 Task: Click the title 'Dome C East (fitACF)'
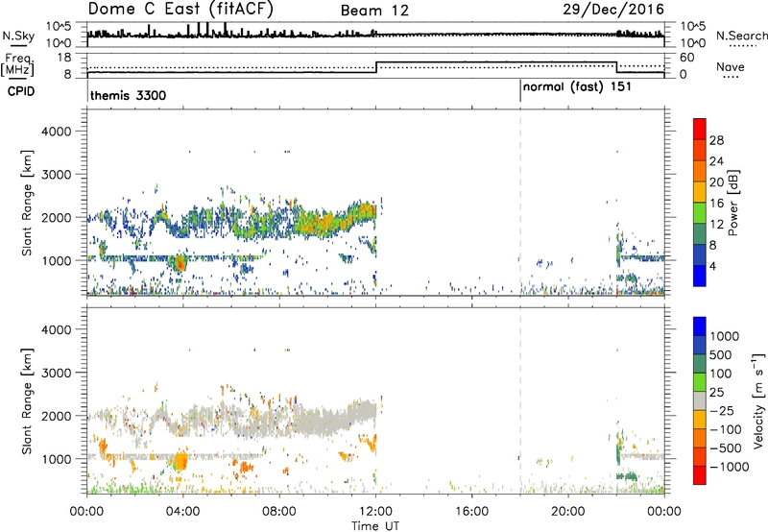(180, 9)
